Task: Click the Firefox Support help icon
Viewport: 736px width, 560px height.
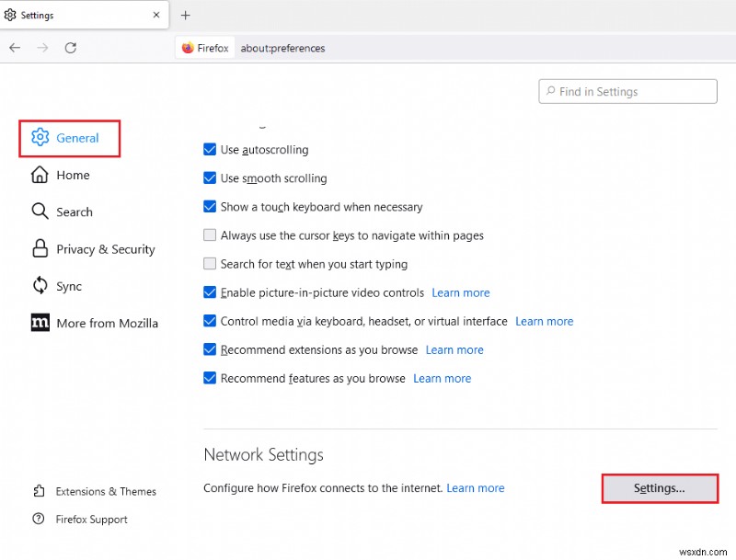Action: 37,520
